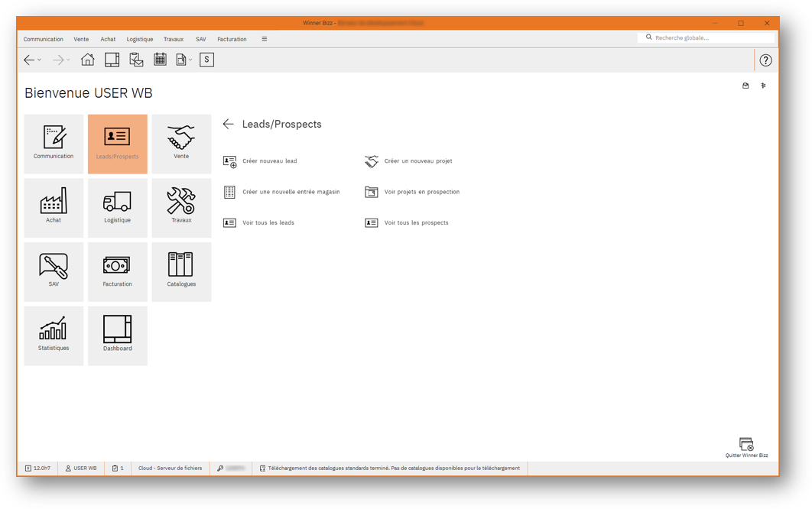Open the Logistique menu
Screen dimensions: 812x509
139,38
